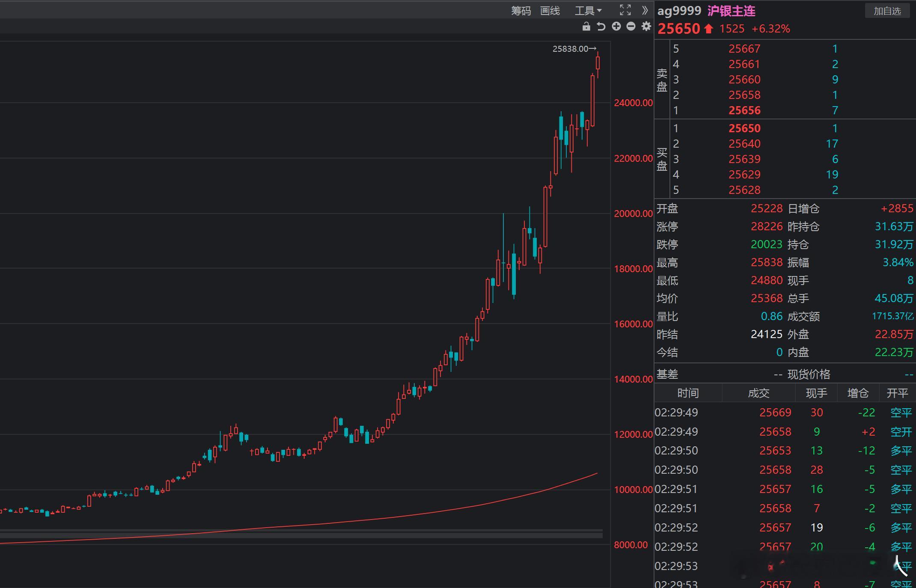Click the fullscreen expand icon
Viewport: 916px width, 588px height.
(625, 10)
